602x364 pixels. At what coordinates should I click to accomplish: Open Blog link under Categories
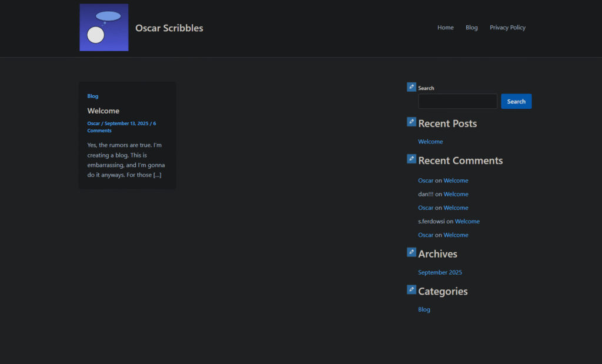point(424,309)
